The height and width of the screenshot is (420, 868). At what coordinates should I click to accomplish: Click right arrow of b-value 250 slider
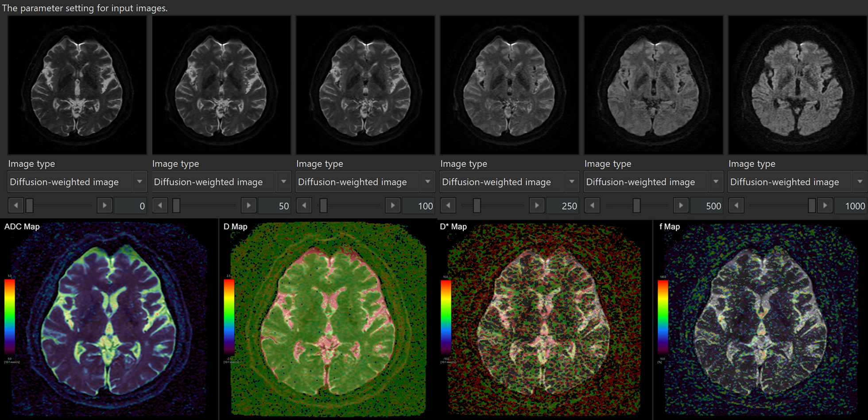[537, 206]
